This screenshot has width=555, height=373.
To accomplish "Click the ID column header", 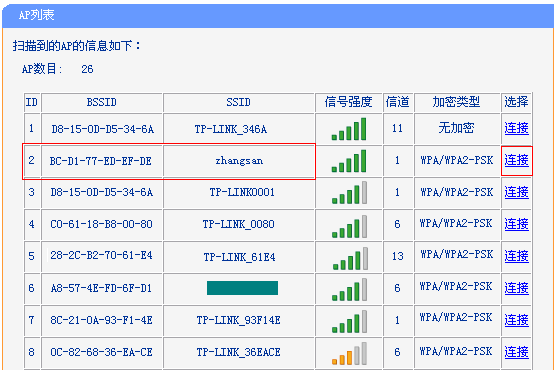I will point(32,102).
